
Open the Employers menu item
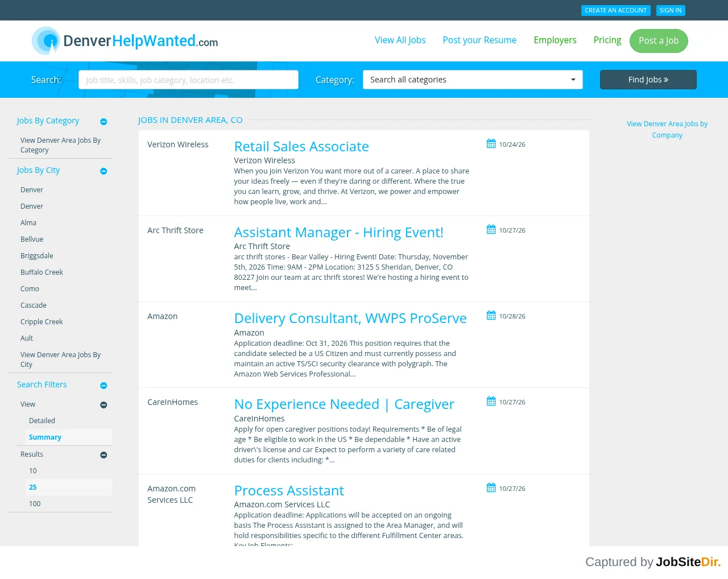point(555,40)
